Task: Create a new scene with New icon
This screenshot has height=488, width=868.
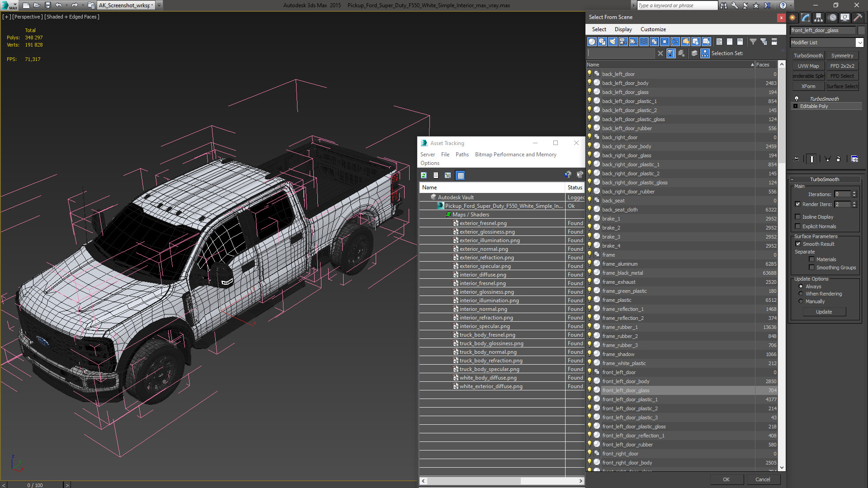Action: coord(26,5)
